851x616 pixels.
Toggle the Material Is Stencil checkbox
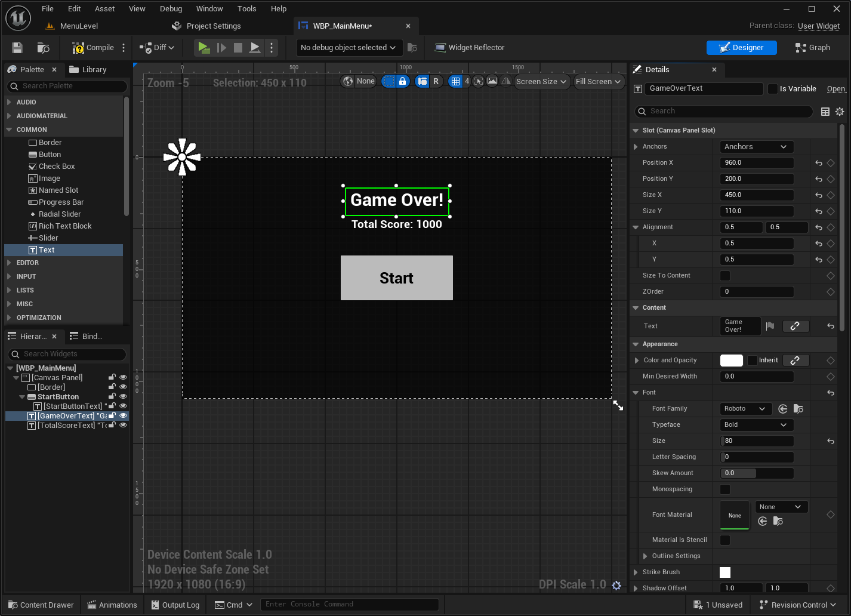(x=725, y=540)
